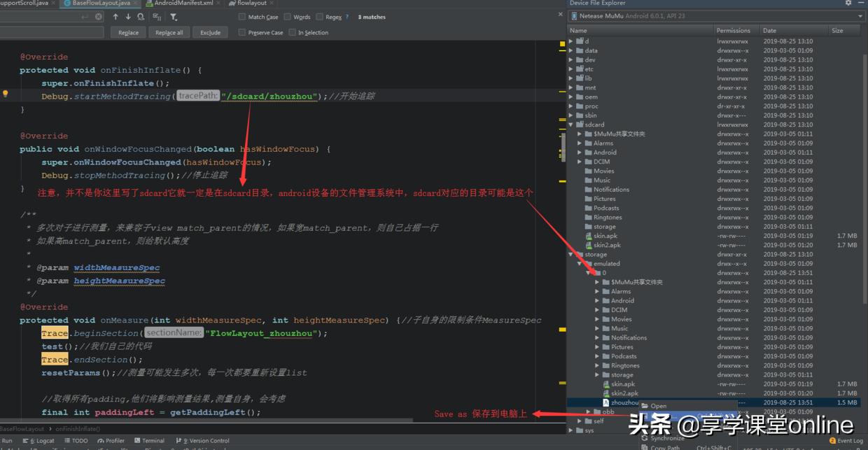Open the Version Control tool window
The image size is (868, 450).
(203, 440)
